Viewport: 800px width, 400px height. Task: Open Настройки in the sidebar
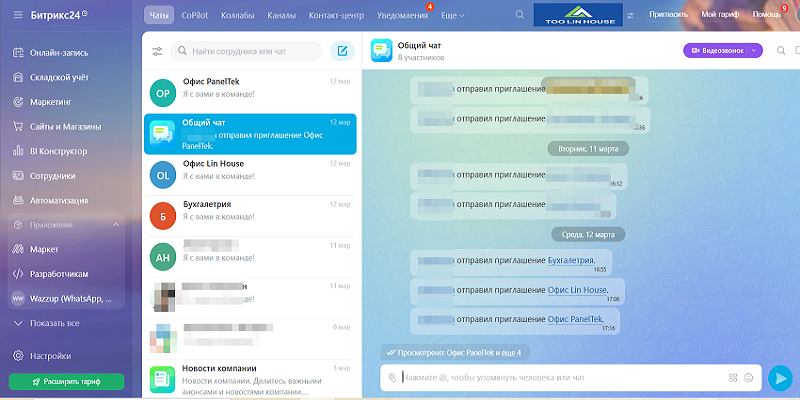pos(50,356)
